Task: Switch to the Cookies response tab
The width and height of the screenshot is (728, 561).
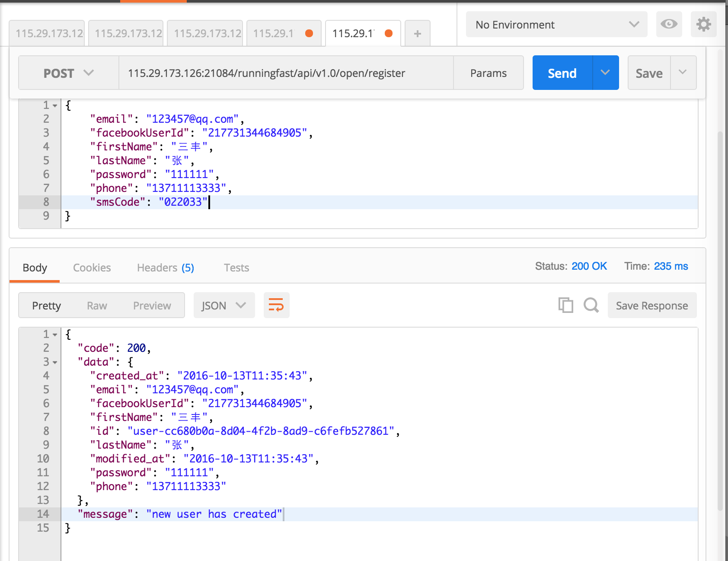Action: [x=92, y=268]
